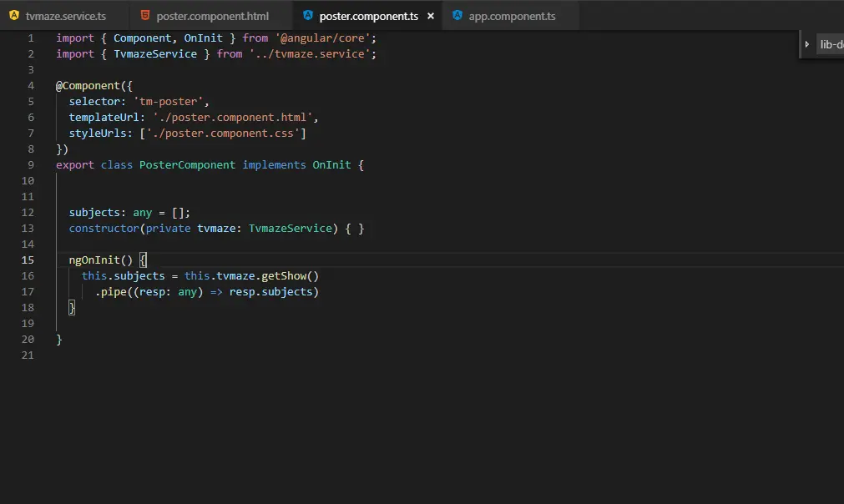Click the Angular icon on app.component.ts tab

[x=457, y=16]
